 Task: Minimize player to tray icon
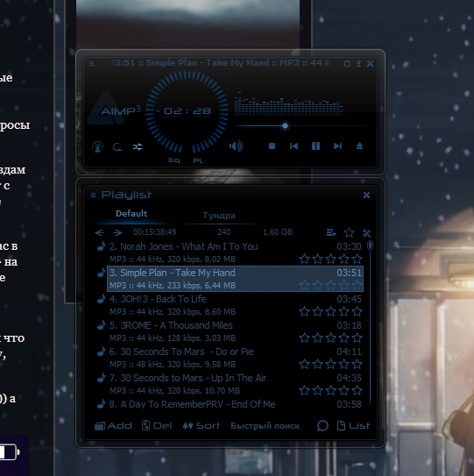(x=358, y=63)
